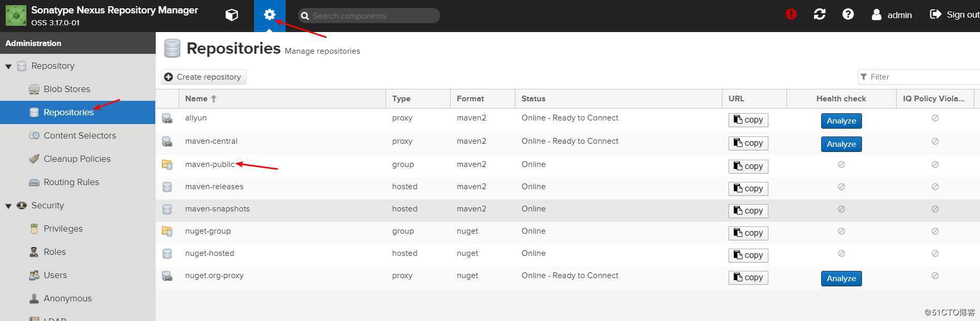Click the Users people icon in sidebar
This screenshot has height=321, width=980.
point(34,275)
